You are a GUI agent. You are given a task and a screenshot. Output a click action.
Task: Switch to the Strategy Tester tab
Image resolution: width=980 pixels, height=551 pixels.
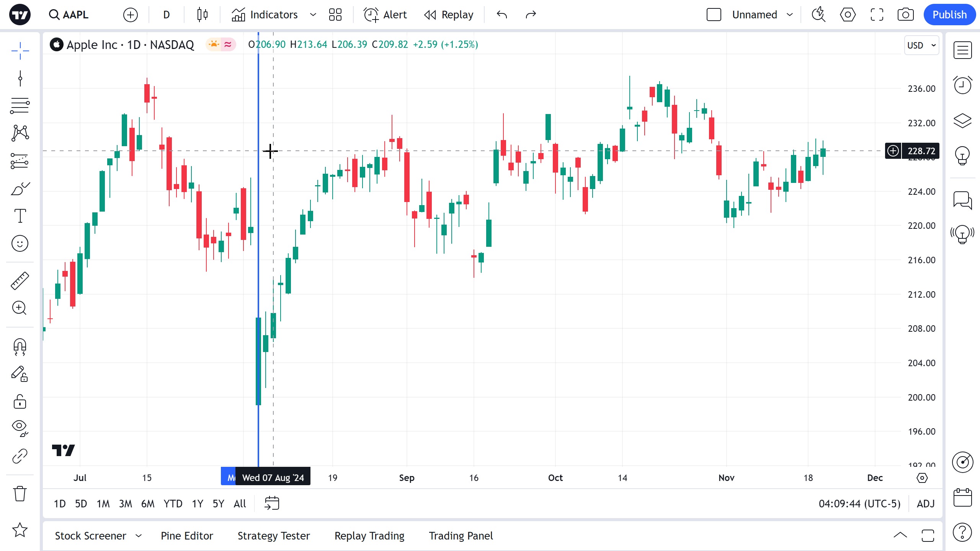tap(274, 536)
